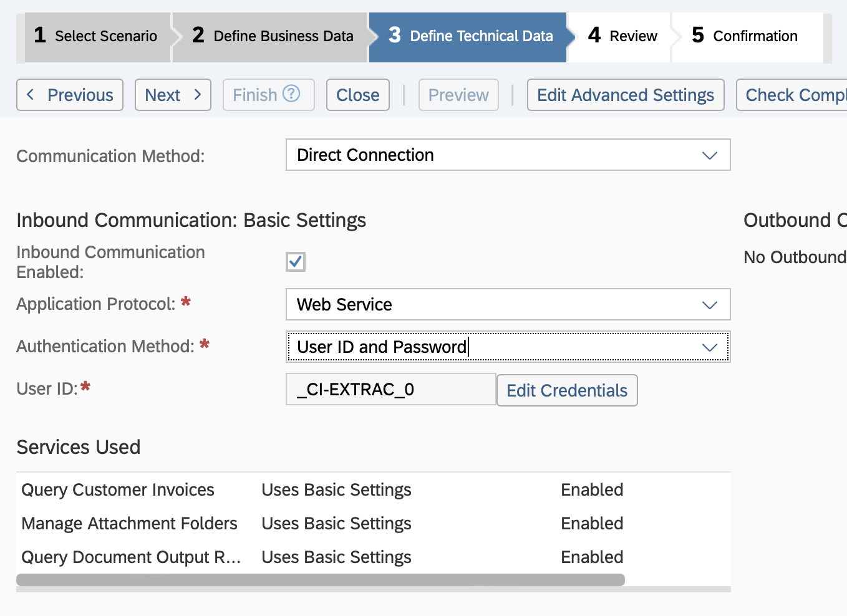Click the Authentication Method dropdown chevron

709,347
